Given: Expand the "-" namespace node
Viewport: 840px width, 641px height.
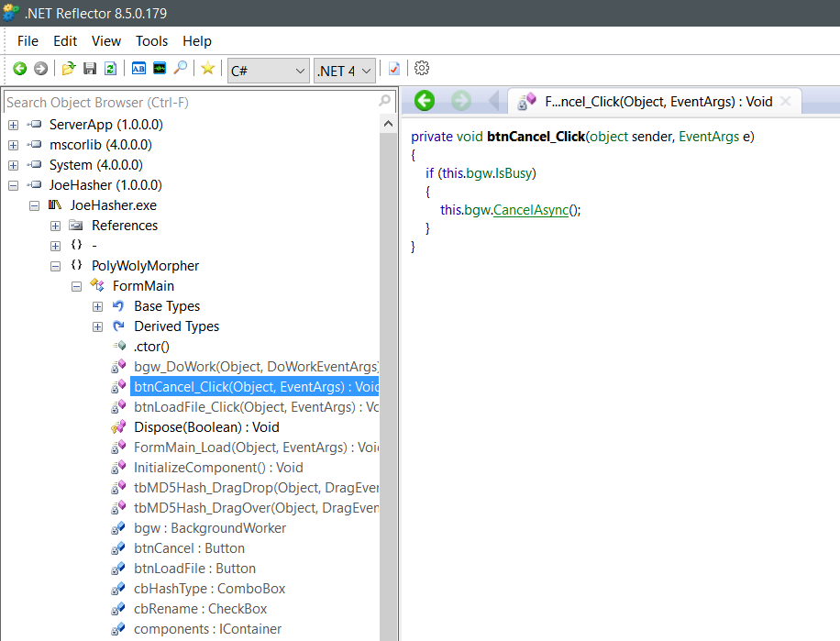Looking at the screenshot, I should pyautogui.click(x=55, y=247).
